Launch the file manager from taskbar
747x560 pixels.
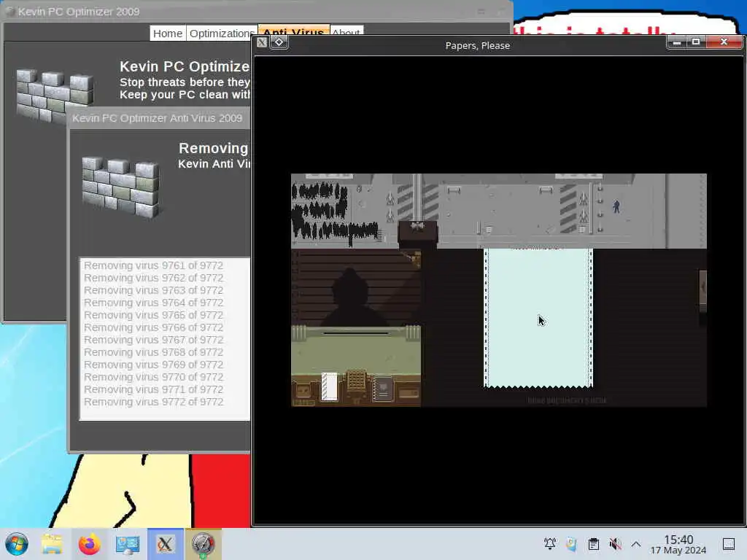coord(52,544)
